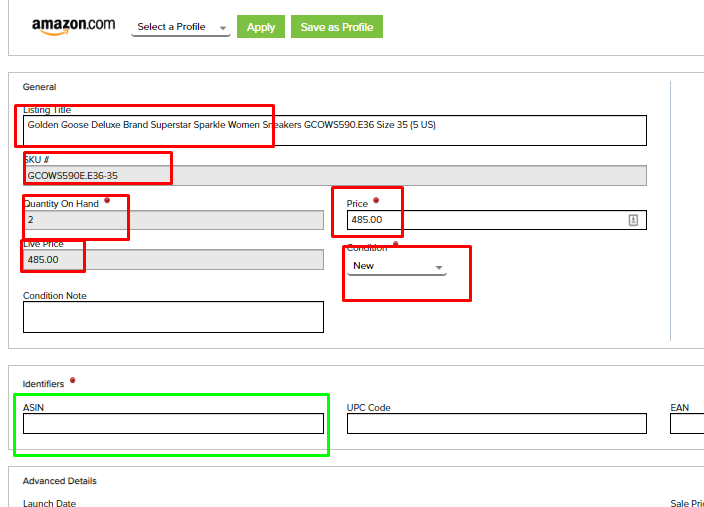Click the Advanced Details heading
Image resolution: width=704 pixels, height=507 pixels.
click(60, 481)
